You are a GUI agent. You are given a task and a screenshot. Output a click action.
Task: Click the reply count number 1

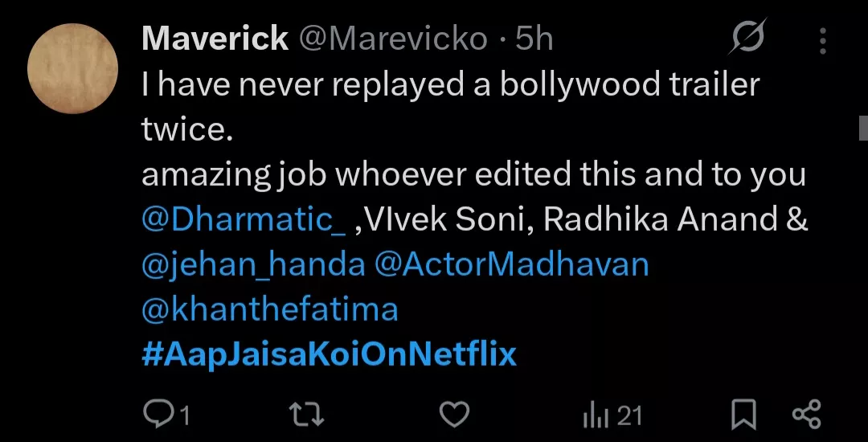pyautogui.click(x=185, y=415)
